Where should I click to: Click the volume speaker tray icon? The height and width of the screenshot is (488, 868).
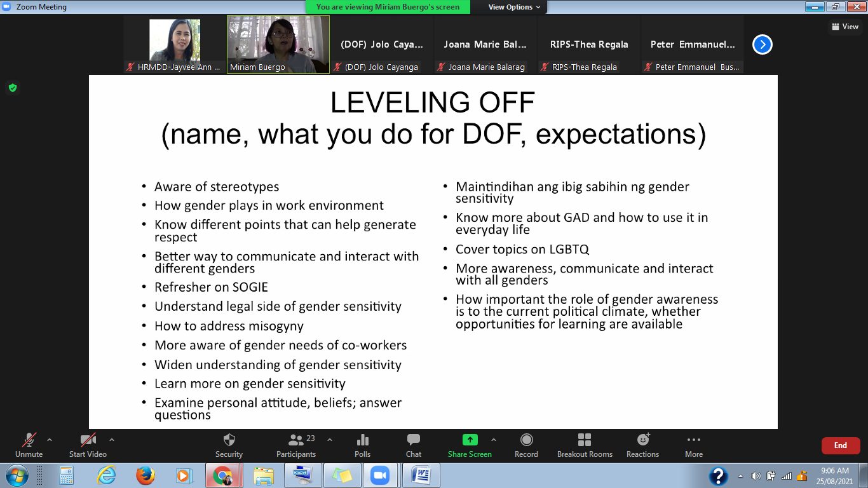[755, 476]
